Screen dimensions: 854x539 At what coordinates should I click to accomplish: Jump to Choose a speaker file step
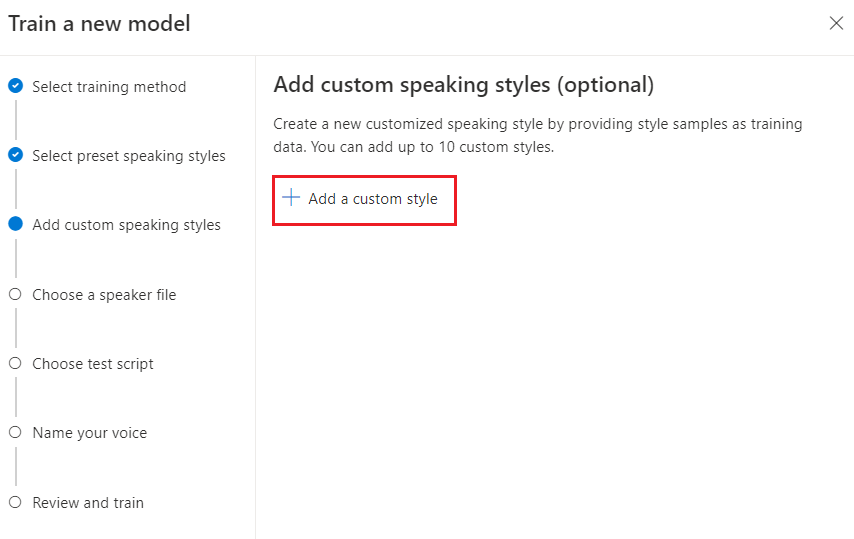[104, 295]
